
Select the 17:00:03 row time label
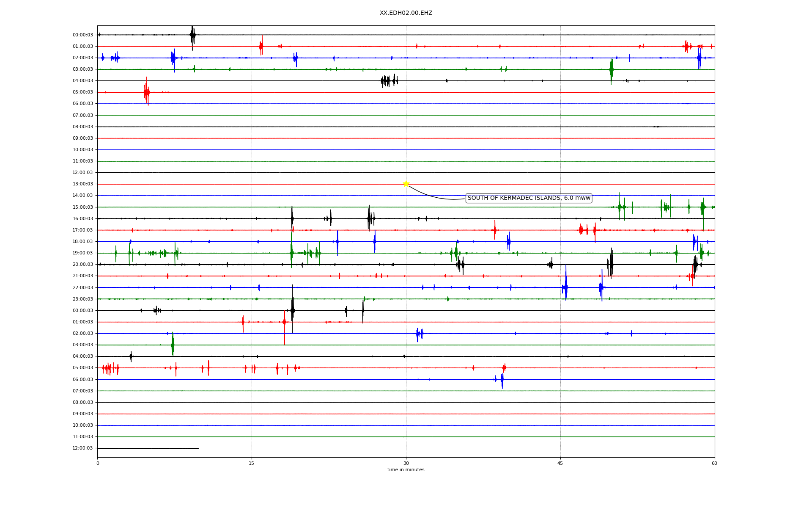82,230
